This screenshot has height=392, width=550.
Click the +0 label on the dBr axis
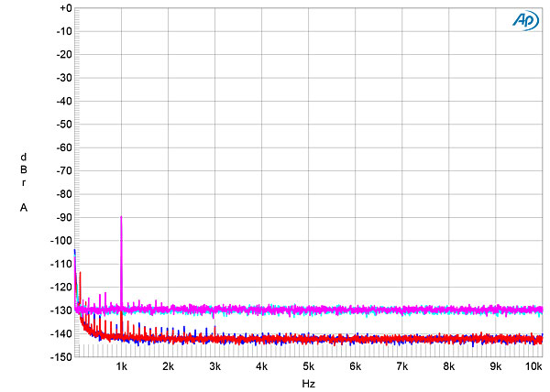(x=66, y=8)
